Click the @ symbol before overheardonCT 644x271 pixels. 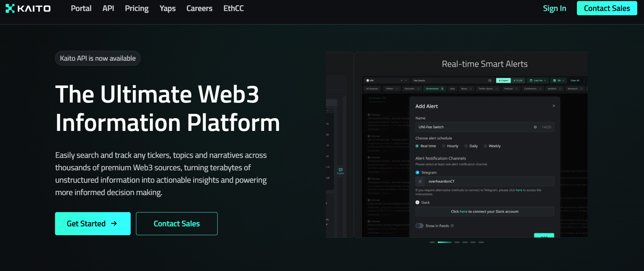point(420,181)
